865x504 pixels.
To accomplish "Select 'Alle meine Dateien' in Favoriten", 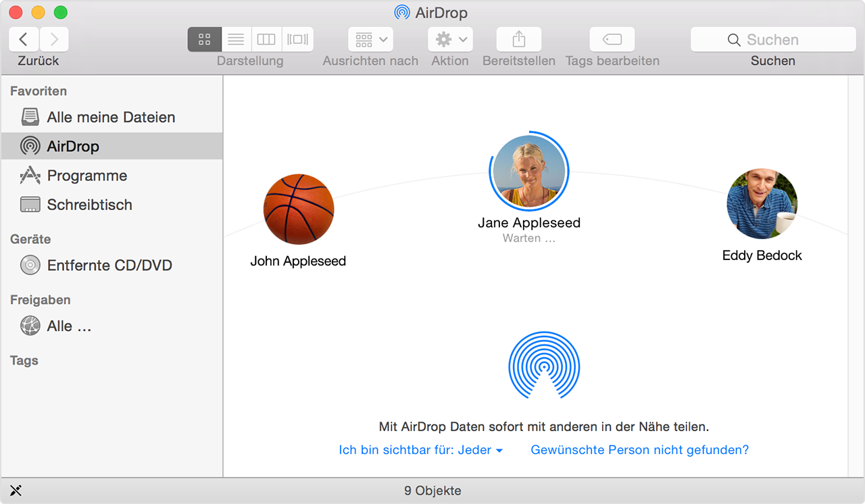I will pos(111,117).
